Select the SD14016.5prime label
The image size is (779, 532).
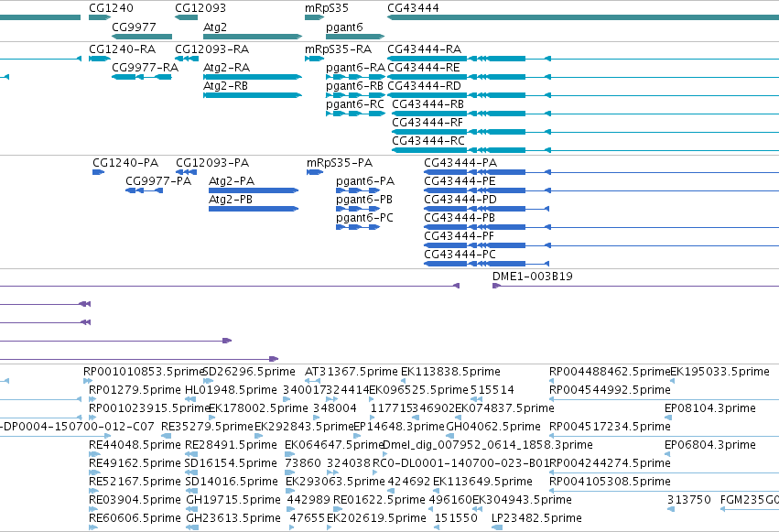pos(232,482)
